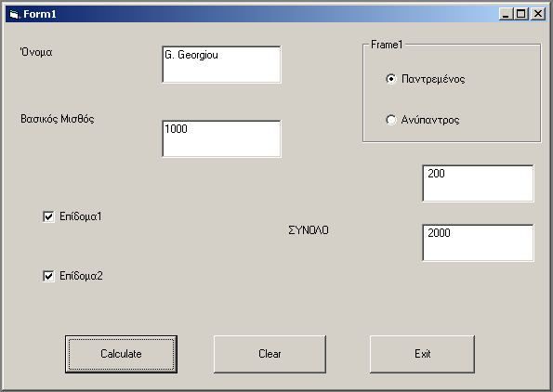Focus the basic salary field showing 1000

(221, 138)
